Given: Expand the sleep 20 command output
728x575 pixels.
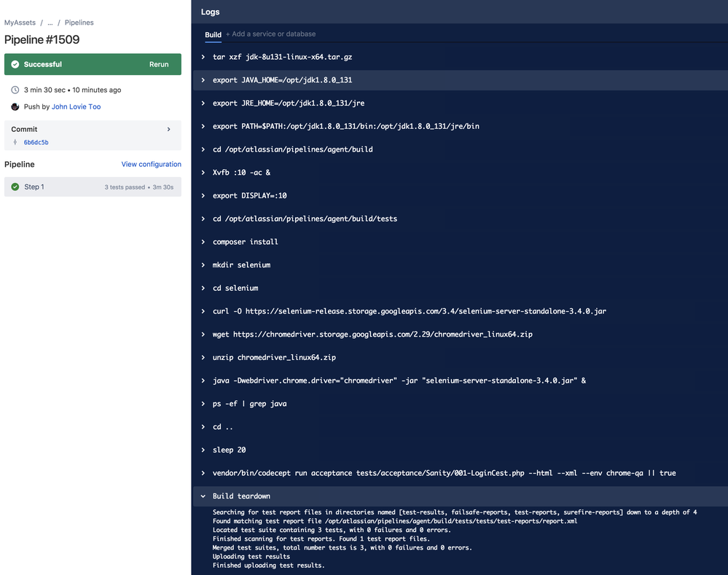Looking at the screenshot, I should 203,450.
